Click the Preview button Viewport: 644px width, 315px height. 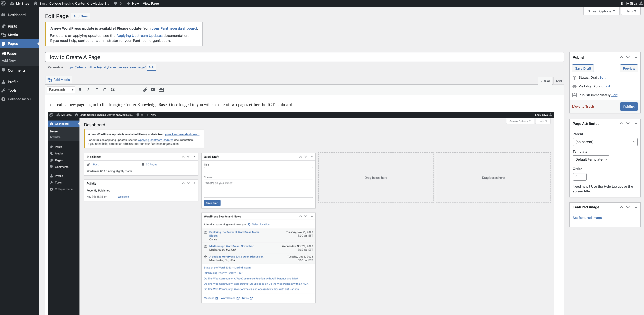(x=629, y=68)
